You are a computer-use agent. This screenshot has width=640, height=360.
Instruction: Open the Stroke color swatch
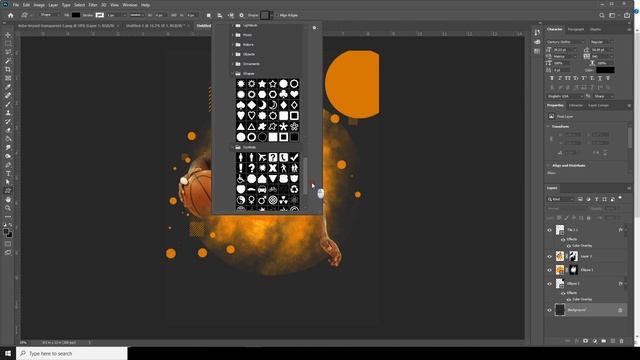[x=100, y=15]
